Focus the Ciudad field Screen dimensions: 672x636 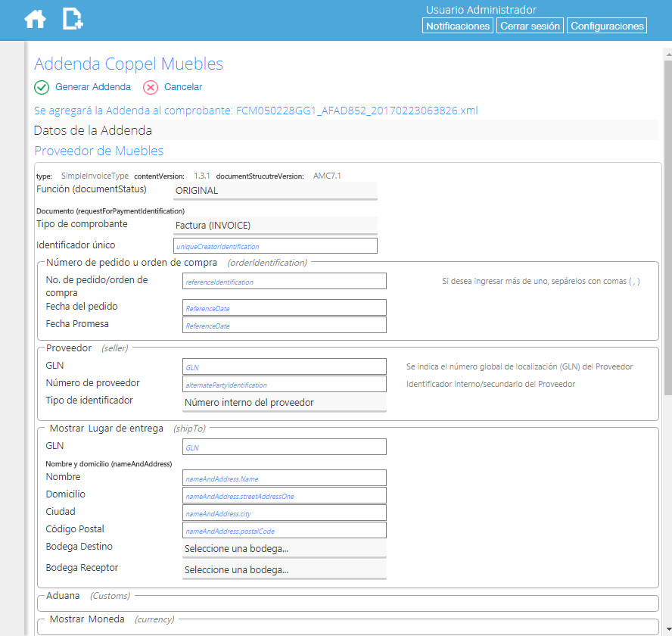click(x=284, y=513)
